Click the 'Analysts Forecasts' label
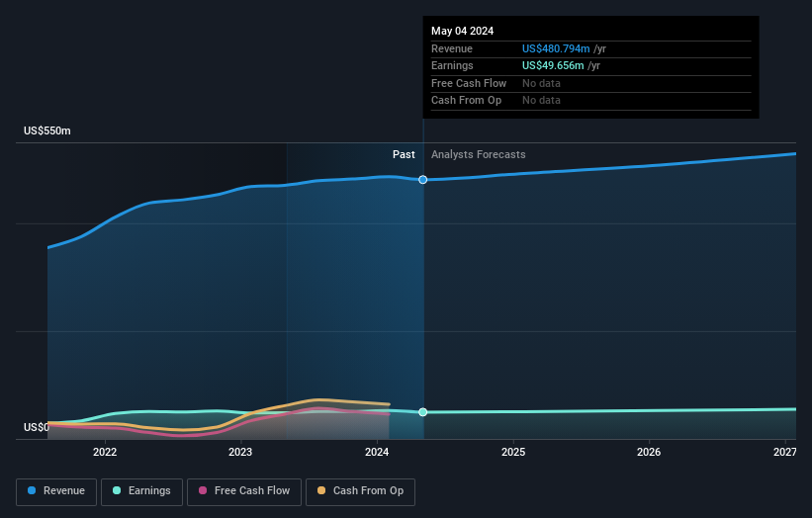812x518 pixels. 478,154
